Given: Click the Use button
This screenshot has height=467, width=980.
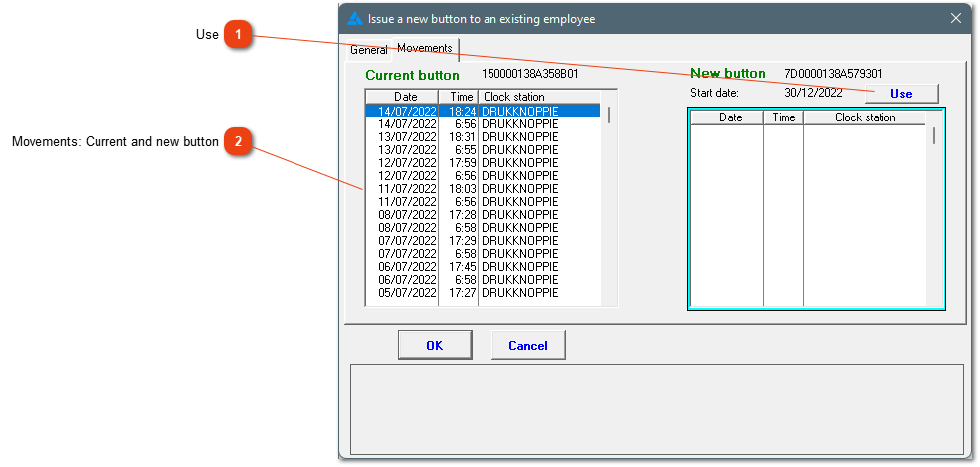Looking at the screenshot, I should click(901, 94).
